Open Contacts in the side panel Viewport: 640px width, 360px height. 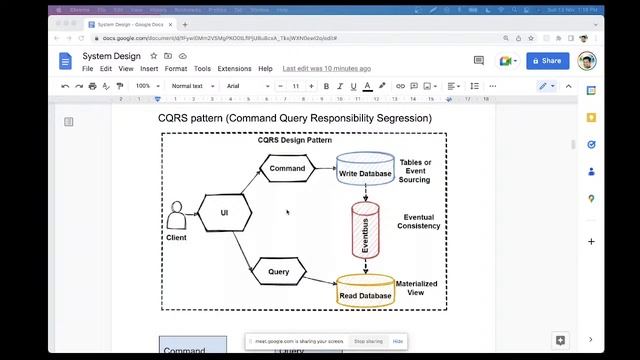(591, 172)
